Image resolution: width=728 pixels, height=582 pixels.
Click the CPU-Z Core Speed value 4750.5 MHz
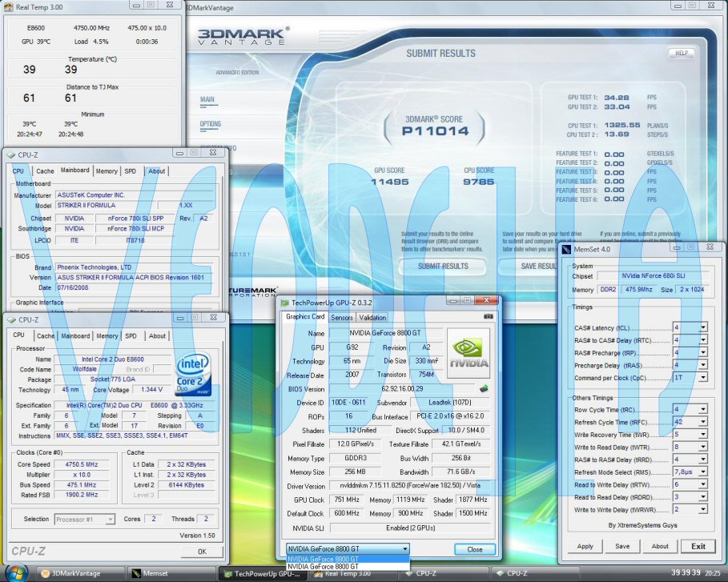pos(81,464)
